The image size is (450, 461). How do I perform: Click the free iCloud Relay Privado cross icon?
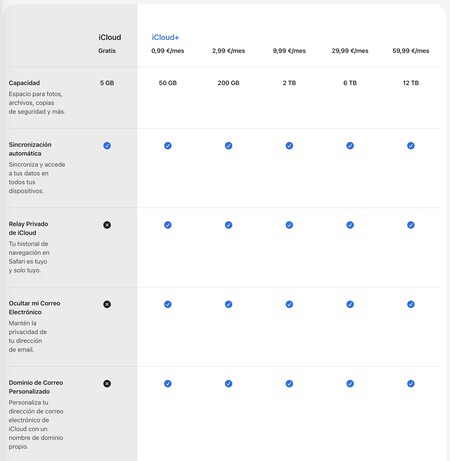pos(107,225)
